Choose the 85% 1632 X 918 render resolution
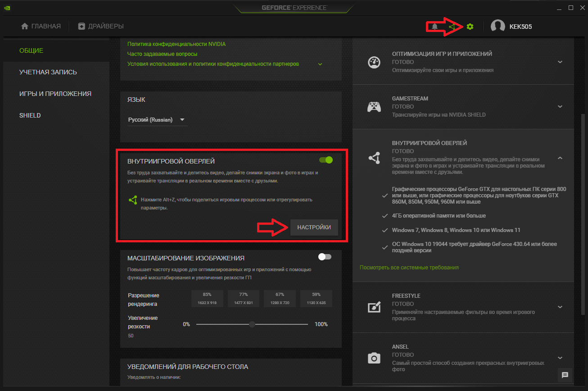 tap(207, 299)
